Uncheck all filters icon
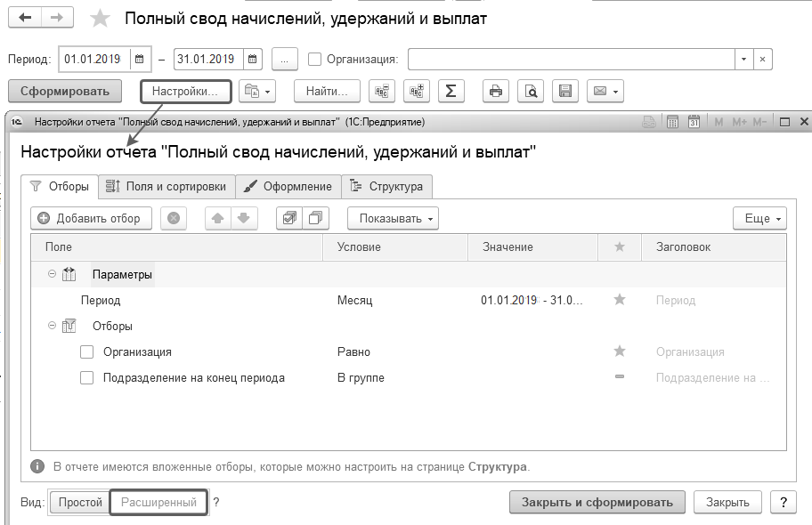Screen dimensions: 812x525 [x=315, y=219]
